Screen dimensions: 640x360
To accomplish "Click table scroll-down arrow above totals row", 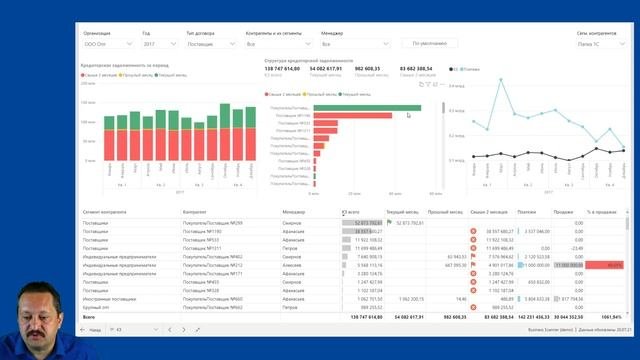I will tap(627, 313).
